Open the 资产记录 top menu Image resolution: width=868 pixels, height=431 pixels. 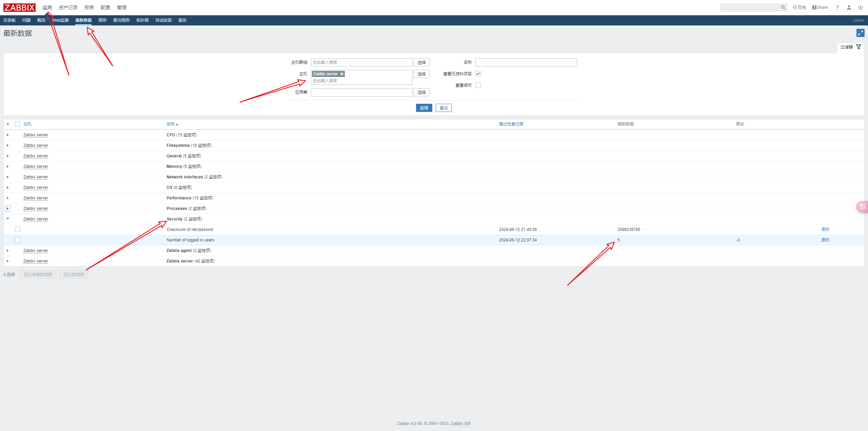click(68, 7)
